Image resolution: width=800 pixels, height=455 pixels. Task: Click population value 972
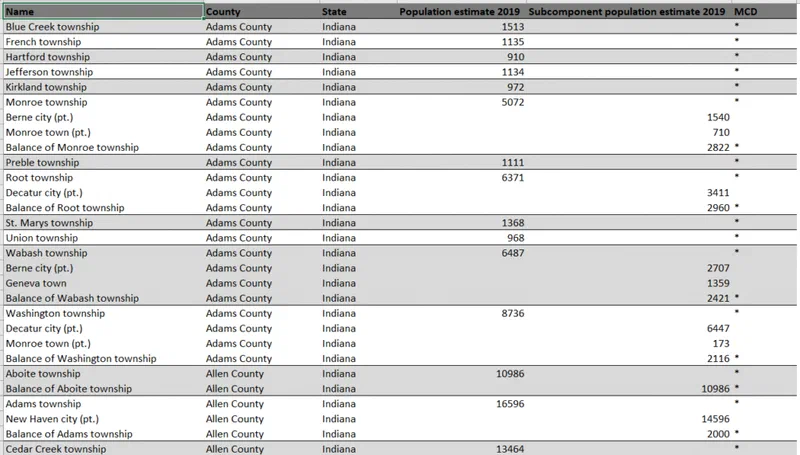(516, 87)
